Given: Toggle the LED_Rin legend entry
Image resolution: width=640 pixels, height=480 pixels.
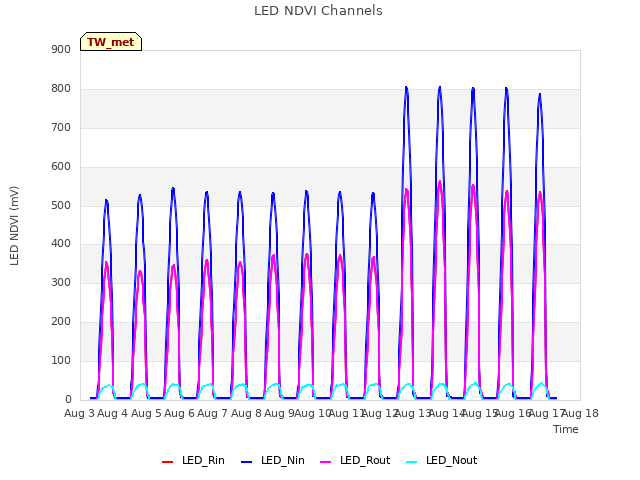Looking at the screenshot, I should coord(193,461).
